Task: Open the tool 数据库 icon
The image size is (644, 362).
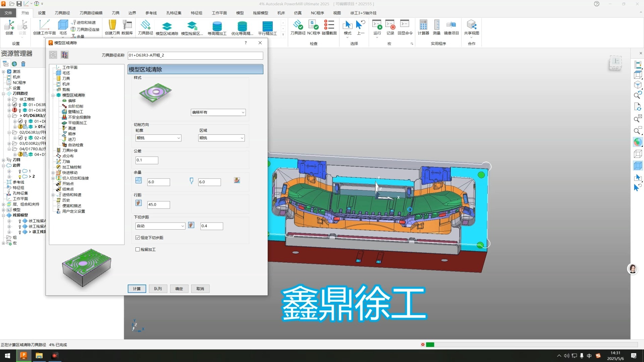Action: point(127,25)
